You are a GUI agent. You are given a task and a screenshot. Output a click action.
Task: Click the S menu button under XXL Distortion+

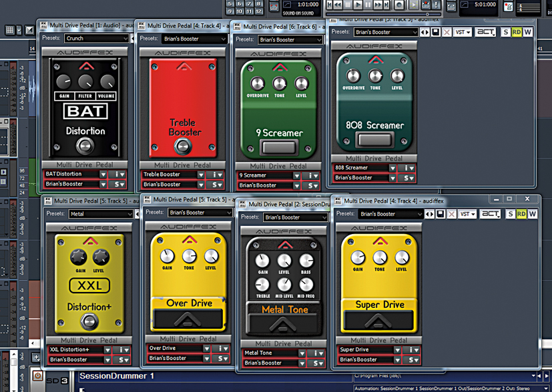121,359
